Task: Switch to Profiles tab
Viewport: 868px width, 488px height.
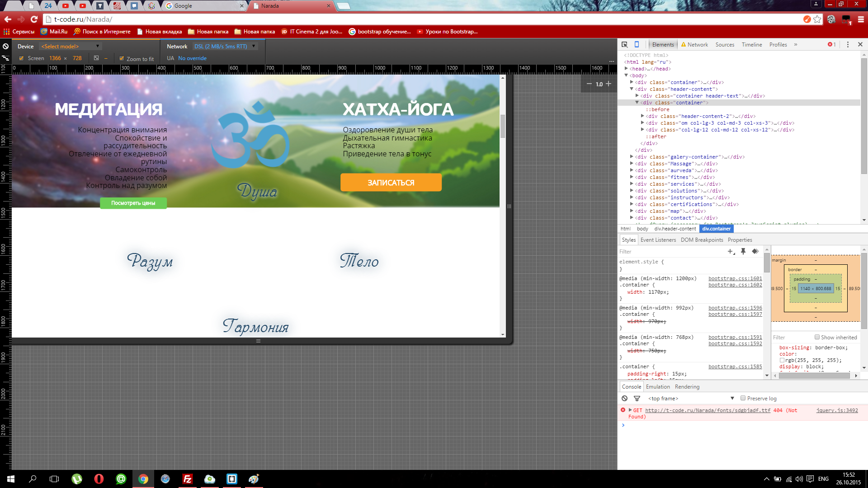Action: coord(778,44)
